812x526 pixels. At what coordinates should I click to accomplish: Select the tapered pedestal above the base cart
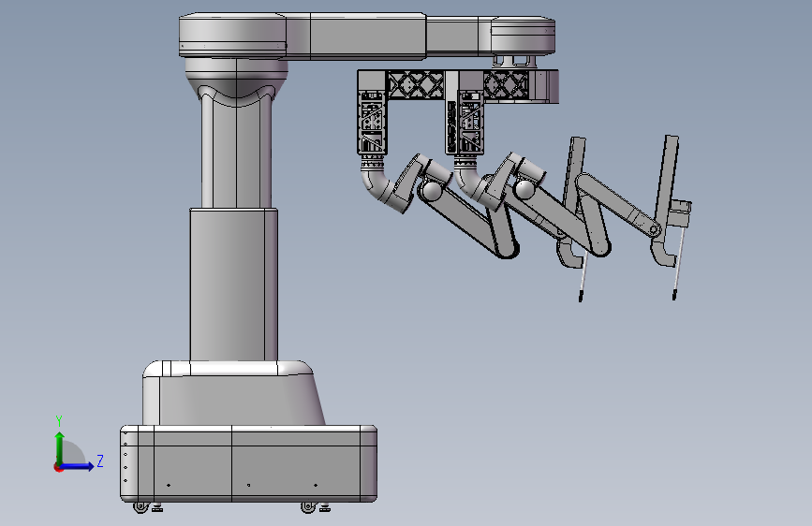233,393
